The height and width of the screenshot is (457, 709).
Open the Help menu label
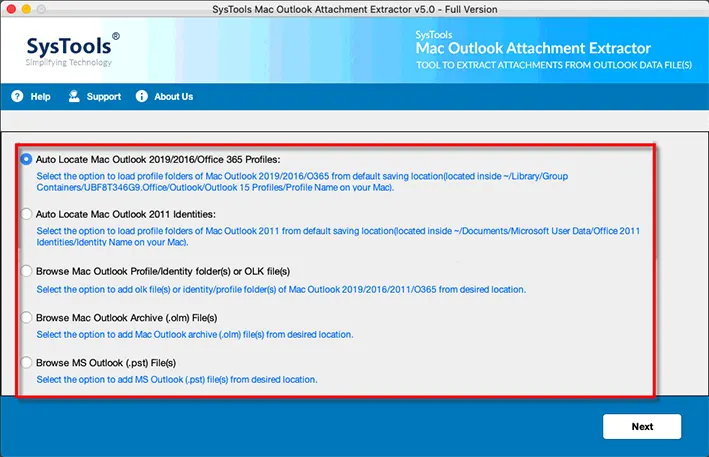[x=40, y=97]
